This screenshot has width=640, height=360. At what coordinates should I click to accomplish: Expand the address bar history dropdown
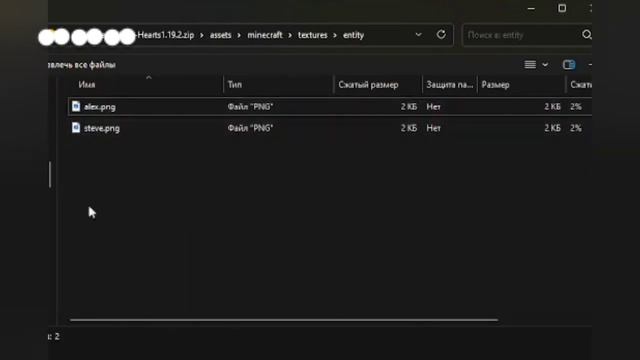coord(418,35)
